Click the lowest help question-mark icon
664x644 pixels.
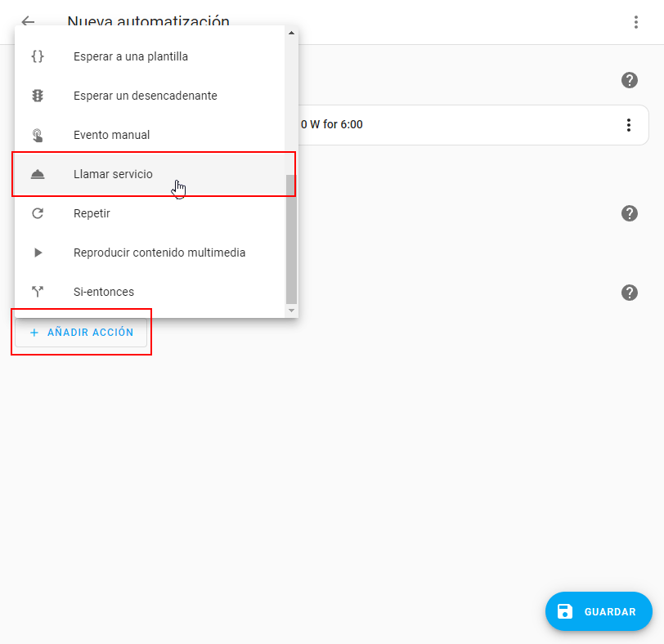tap(629, 293)
